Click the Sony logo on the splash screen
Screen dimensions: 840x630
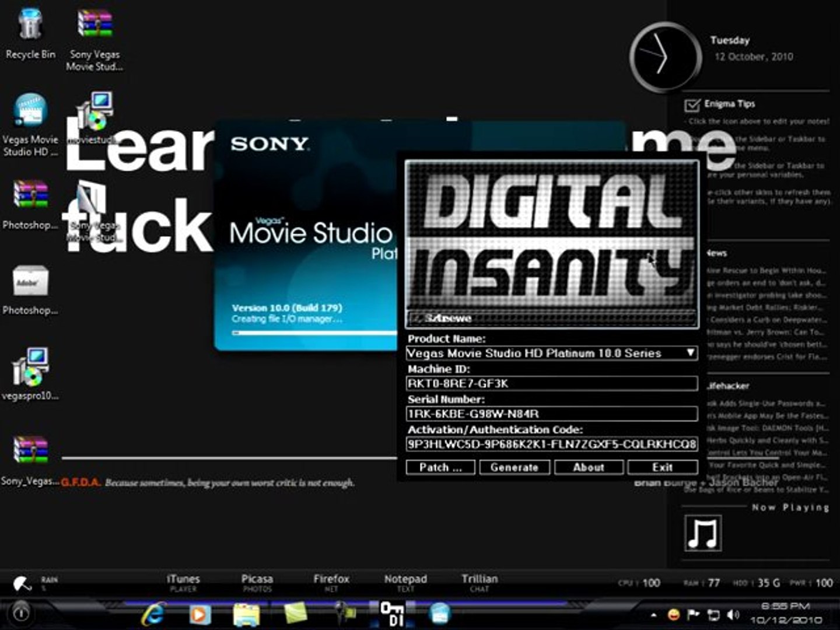pyautogui.click(x=269, y=143)
